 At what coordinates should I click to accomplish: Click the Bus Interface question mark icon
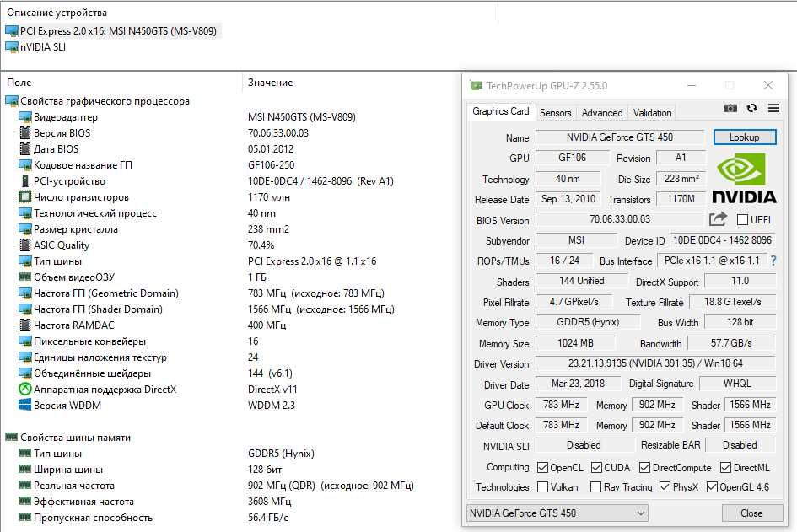pyautogui.click(x=773, y=261)
